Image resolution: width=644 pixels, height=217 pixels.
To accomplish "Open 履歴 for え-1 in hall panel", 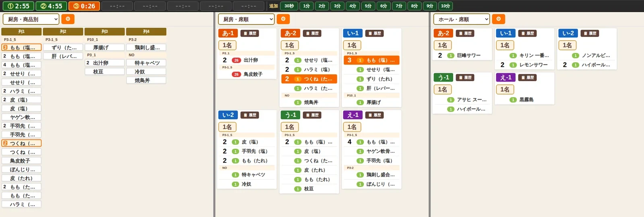I will click(527, 78).
